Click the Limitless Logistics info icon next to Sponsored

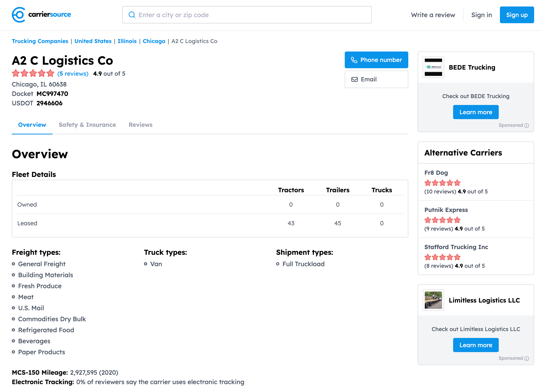(x=527, y=359)
